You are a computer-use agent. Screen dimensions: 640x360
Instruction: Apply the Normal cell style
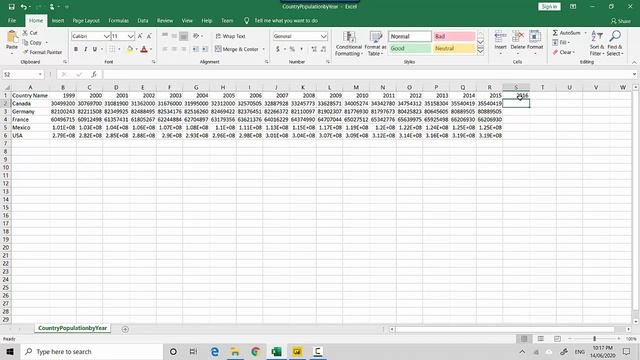410,36
